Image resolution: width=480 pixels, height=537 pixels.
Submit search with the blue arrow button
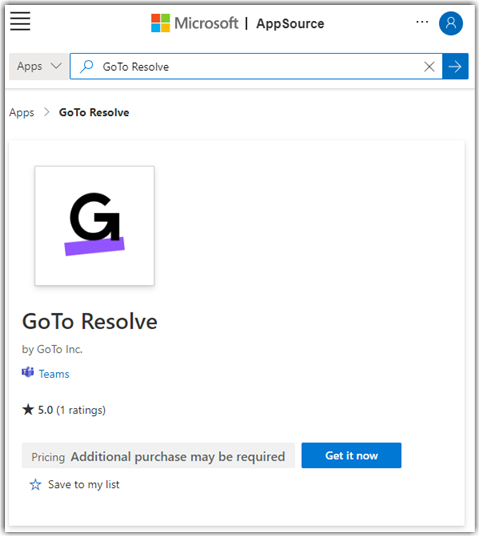[x=455, y=66]
